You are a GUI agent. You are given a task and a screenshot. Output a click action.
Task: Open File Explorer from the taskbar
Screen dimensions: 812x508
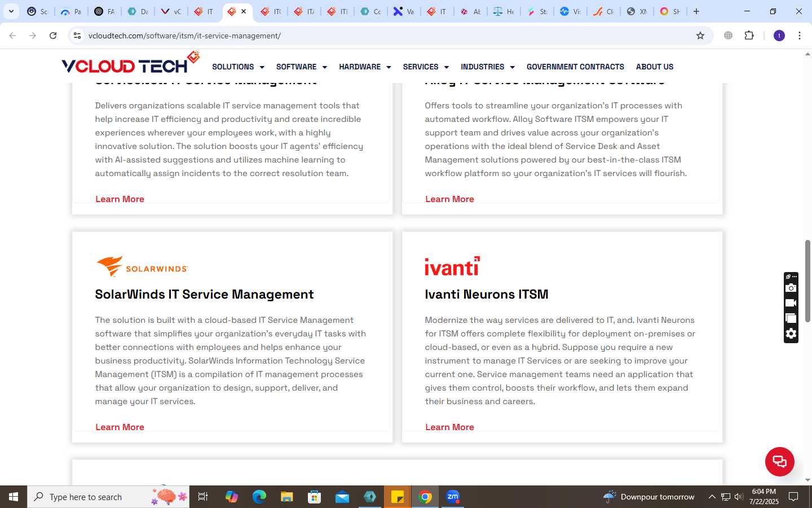[287, 497]
